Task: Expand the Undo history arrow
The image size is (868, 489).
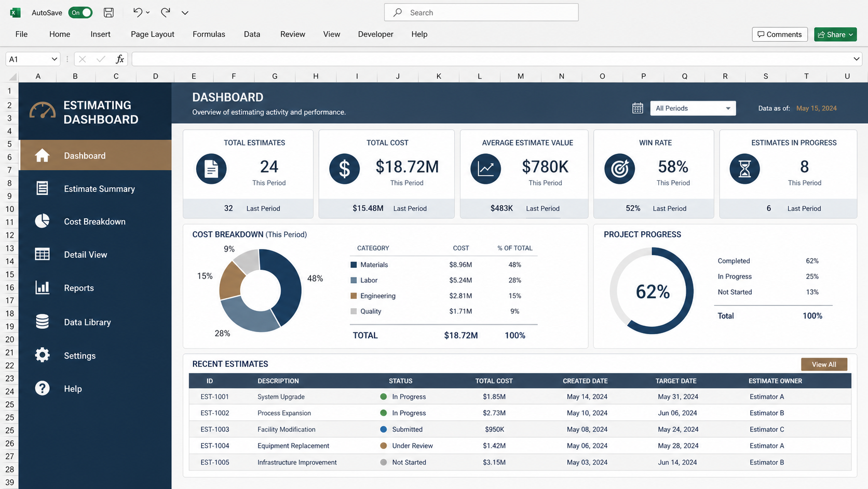Action: click(148, 12)
